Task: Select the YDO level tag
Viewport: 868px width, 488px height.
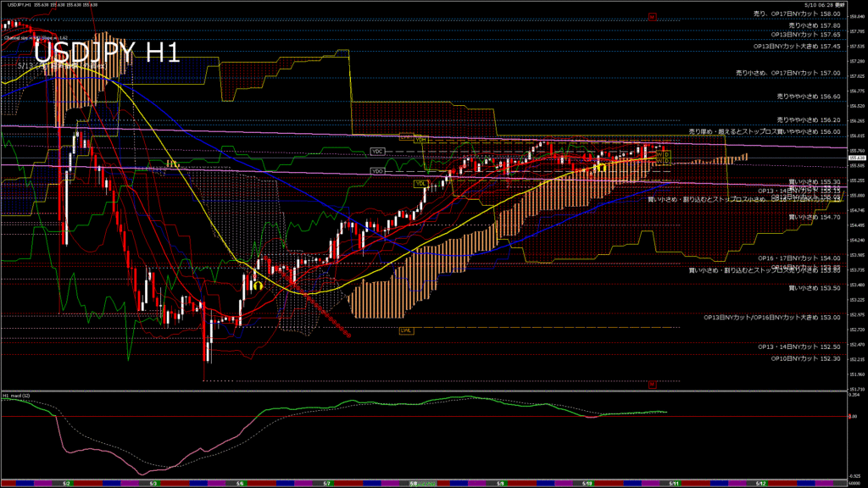Action: coord(377,171)
